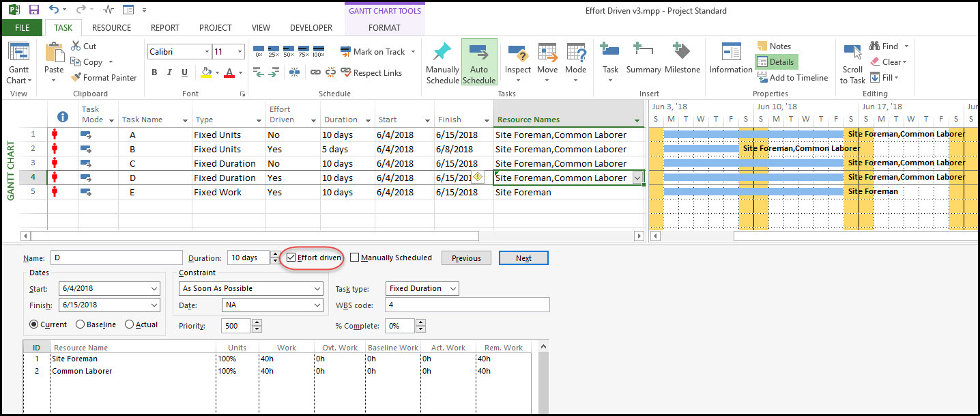Open the Constraint type dropdown
Viewport: 980px width, 416px height.
317,288
